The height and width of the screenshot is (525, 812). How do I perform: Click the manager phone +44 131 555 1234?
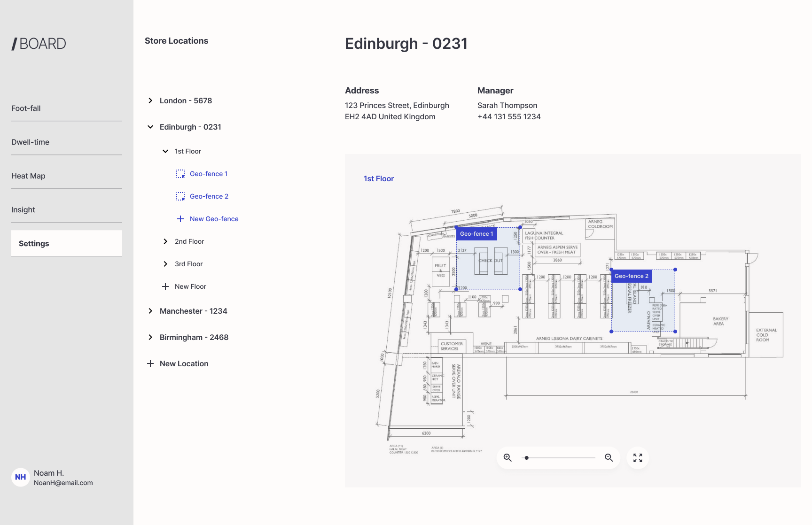click(x=509, y=116)
